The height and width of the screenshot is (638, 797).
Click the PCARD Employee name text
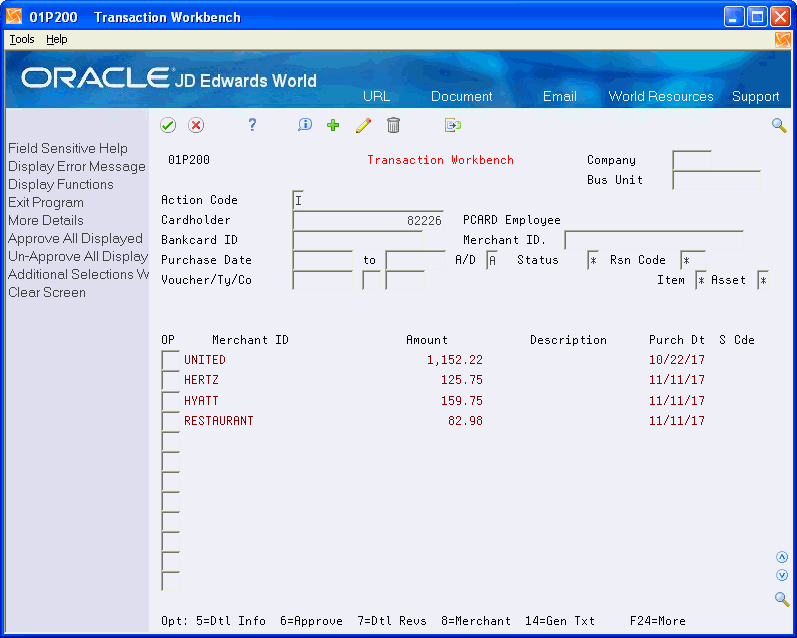coord(511,220)
